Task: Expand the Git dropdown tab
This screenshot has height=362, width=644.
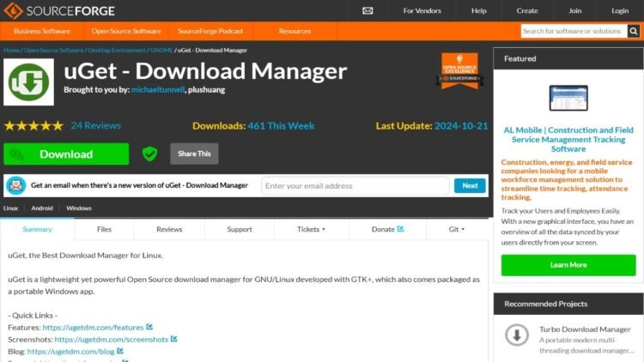Action: 457,229
